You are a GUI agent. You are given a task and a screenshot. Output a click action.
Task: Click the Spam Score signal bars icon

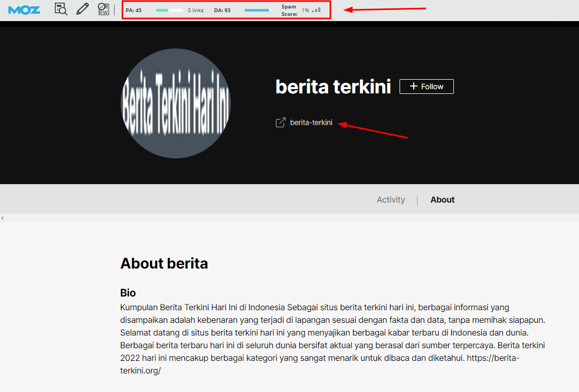316,10
